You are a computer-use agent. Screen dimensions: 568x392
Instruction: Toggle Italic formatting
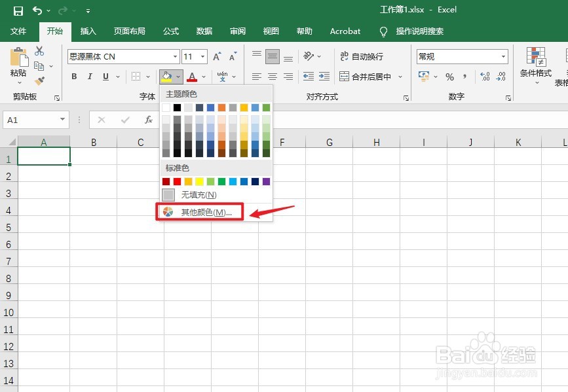90,77
